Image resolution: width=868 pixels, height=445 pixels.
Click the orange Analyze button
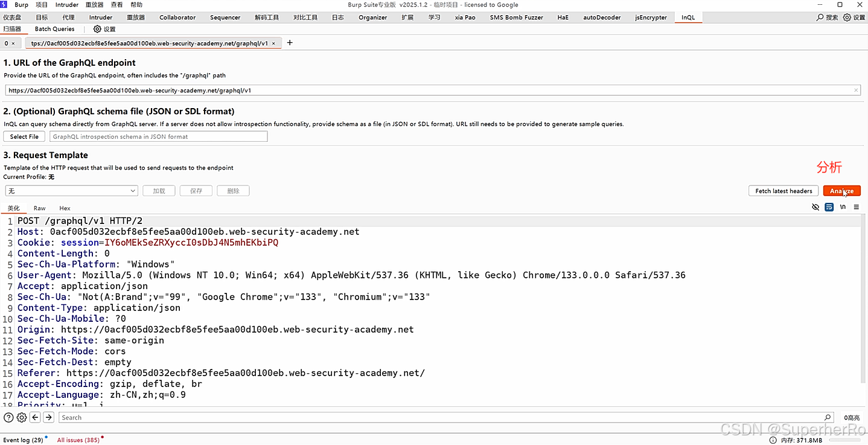(841, 191)
